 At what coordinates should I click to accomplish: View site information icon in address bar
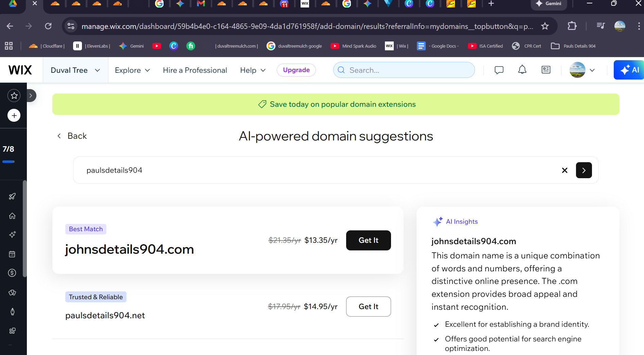coord(71,26)
